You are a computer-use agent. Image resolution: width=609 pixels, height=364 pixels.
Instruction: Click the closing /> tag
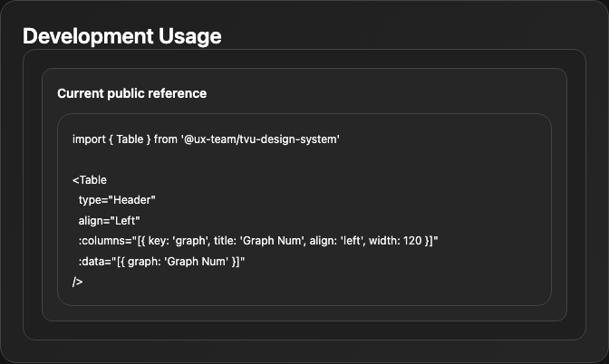pos(77,282)
